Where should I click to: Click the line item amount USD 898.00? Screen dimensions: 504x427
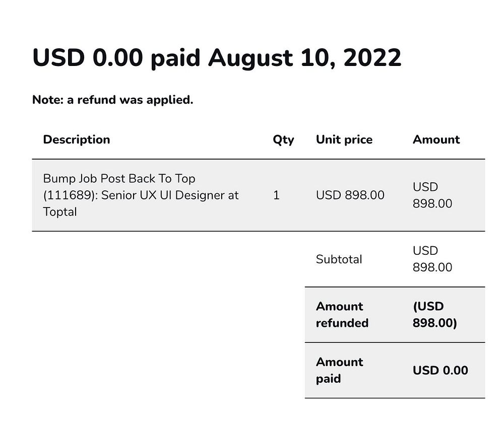pyautogui.click(x=432, y=195)
